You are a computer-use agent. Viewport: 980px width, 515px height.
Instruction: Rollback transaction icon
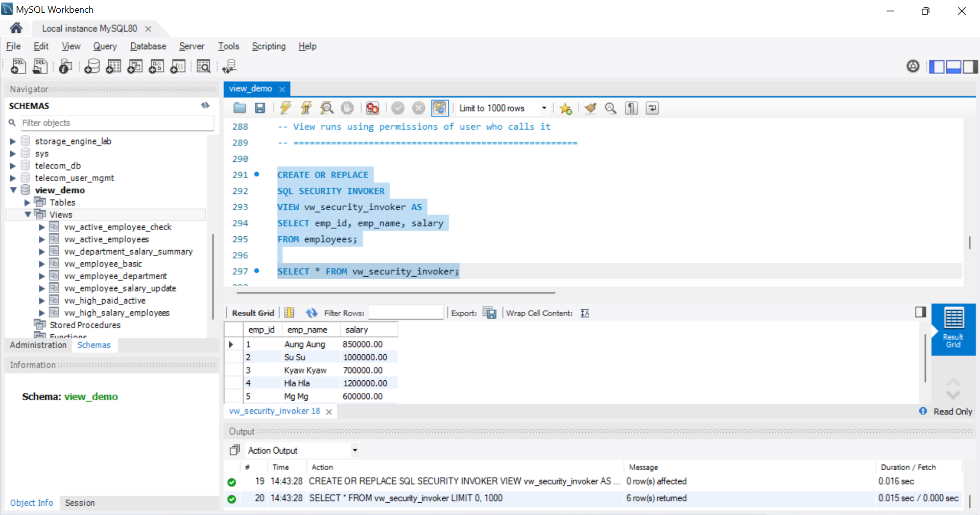click(419, 108)
